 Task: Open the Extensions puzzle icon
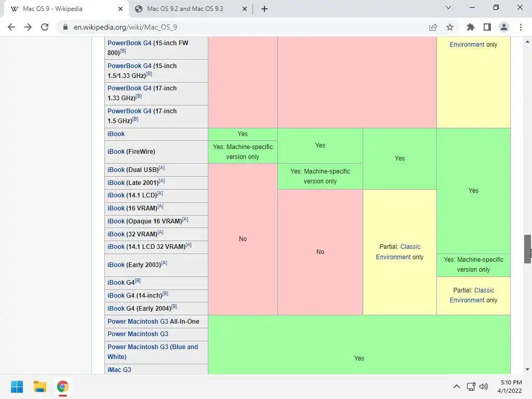coord(471,27)
